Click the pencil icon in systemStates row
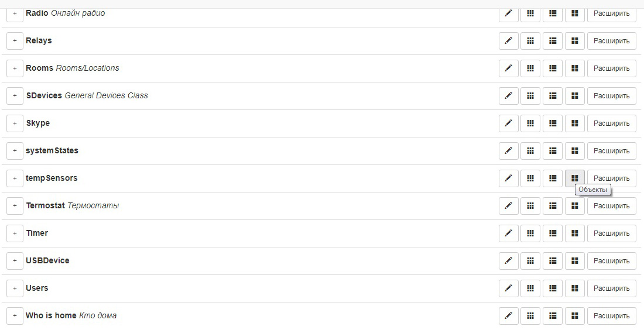Image resolution: width=644 pixels, height=330 pixels. pos(508,151)
